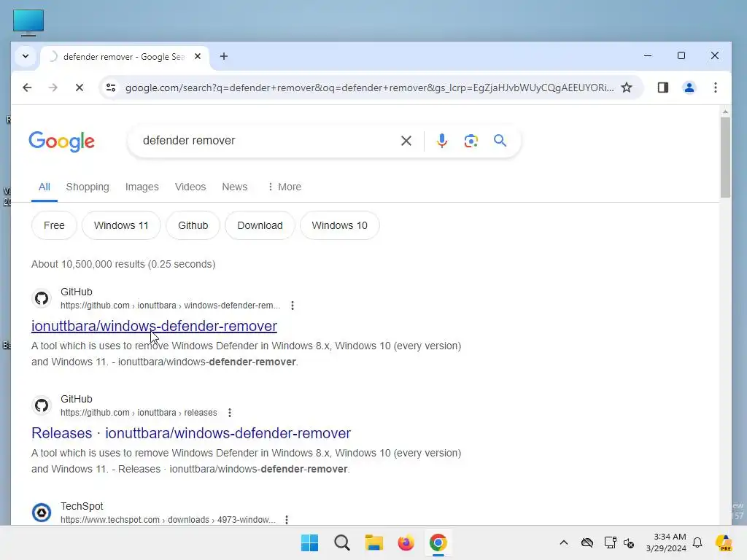Stop loading the page
Image resolution: width=747 pixels, height=560 pixels.
click(80, 87)
